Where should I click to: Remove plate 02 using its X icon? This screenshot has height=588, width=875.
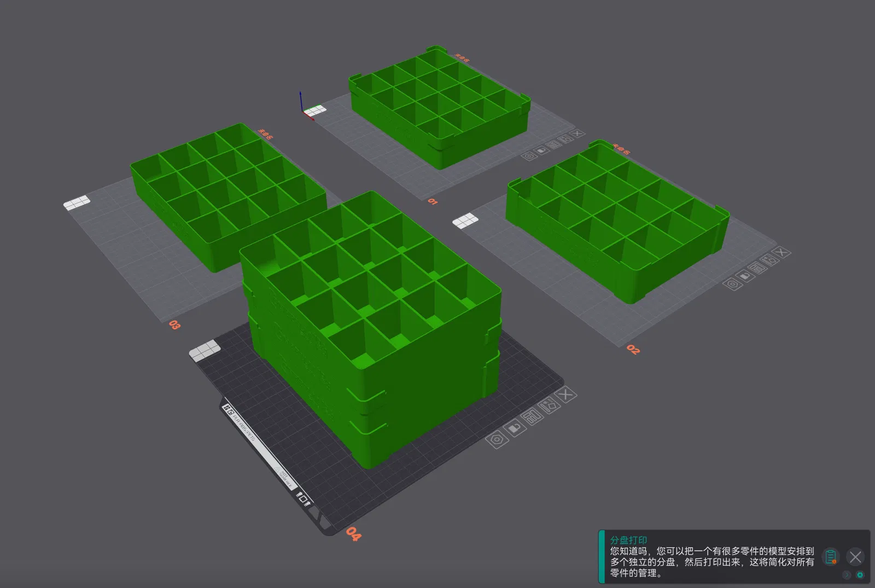(782, 252)
